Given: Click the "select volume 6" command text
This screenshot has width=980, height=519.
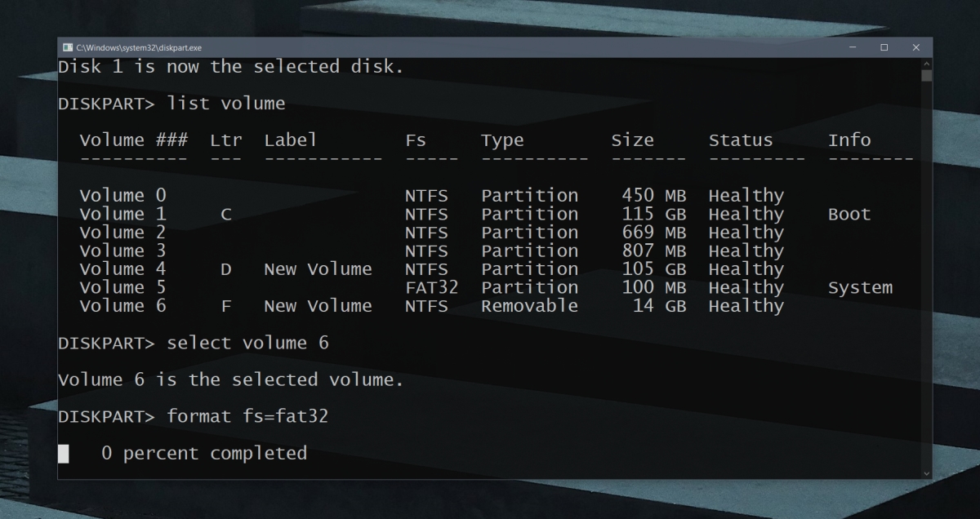Looking at the screenshot, I should click(247, 343).
